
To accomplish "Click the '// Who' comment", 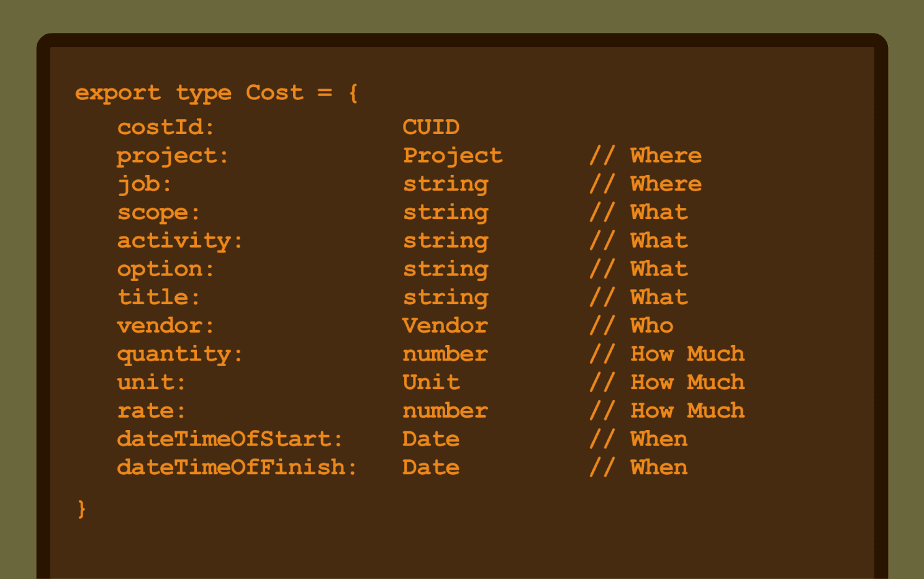I will pos(632,325).
